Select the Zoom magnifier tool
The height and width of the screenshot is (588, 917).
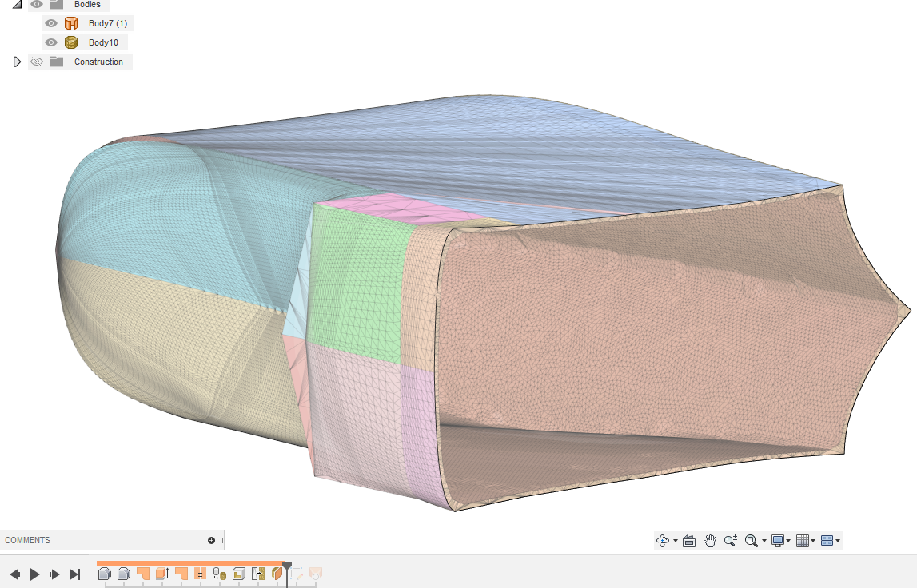(x=731, y=541)
